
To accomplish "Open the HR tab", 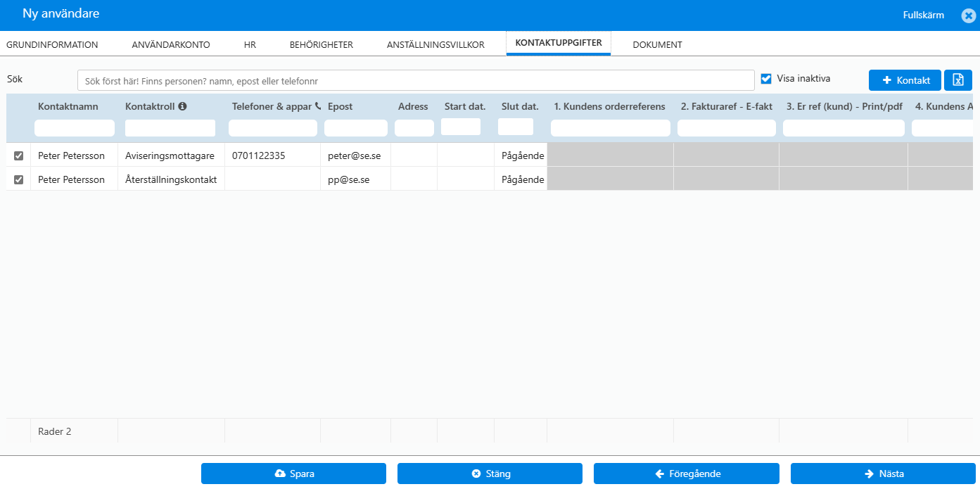I will tap(250, 44).
